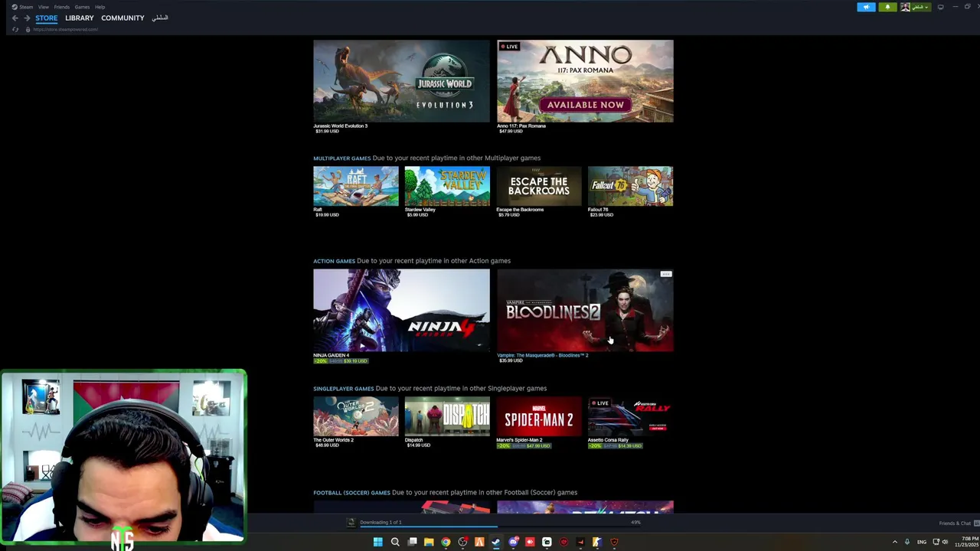Click the downloading game icon in bottom bar

(x=351, y=523)
